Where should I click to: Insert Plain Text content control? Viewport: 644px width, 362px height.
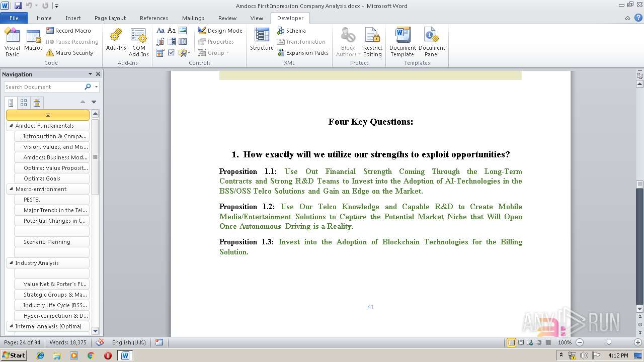(172, 31)
